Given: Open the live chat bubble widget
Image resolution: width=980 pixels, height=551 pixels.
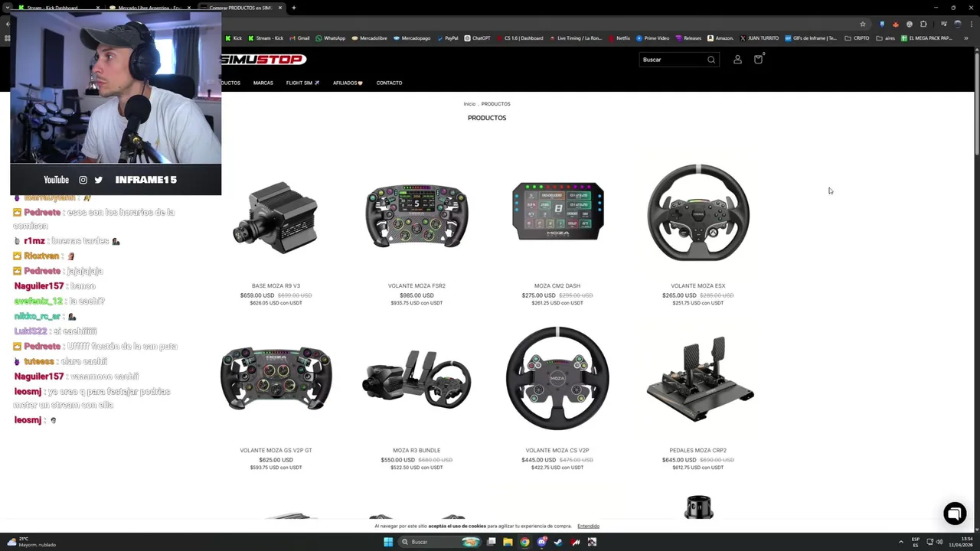Looking at the screenshot, I should (955, 514).
